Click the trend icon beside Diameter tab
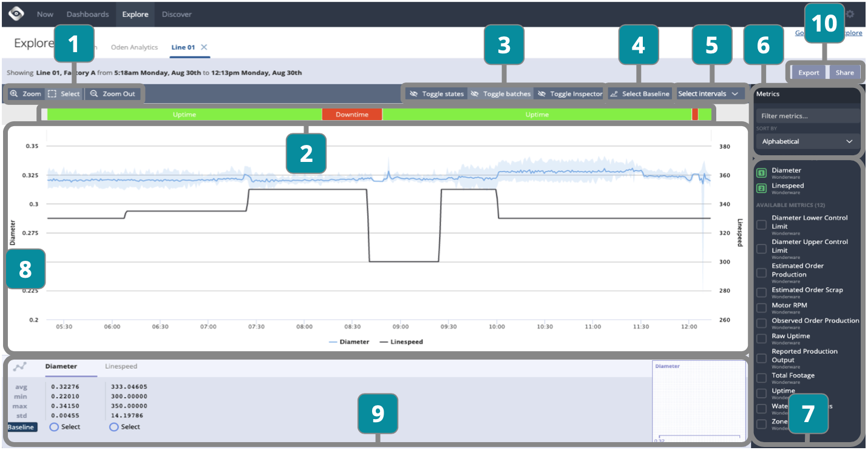This screenshot has height=450, width=868. 19,367
